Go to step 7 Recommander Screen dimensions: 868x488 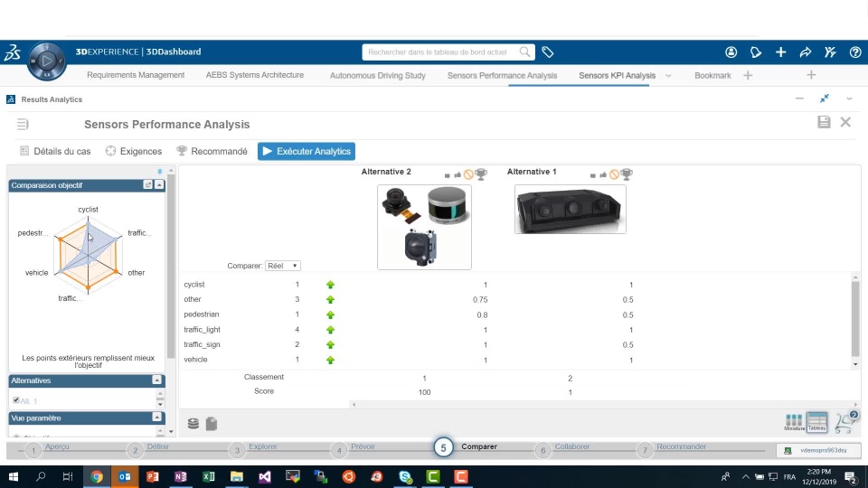point(645,450)
